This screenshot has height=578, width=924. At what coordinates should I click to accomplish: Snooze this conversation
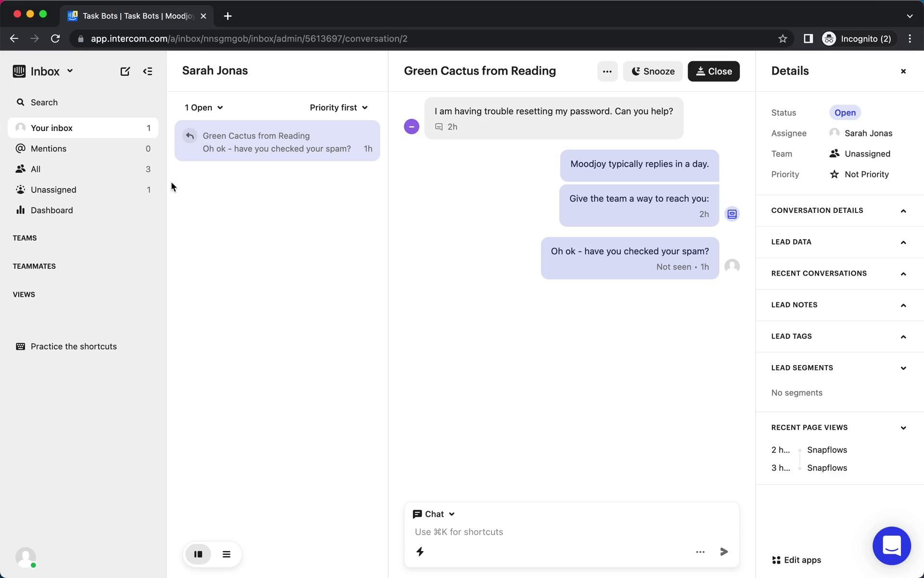652,71
